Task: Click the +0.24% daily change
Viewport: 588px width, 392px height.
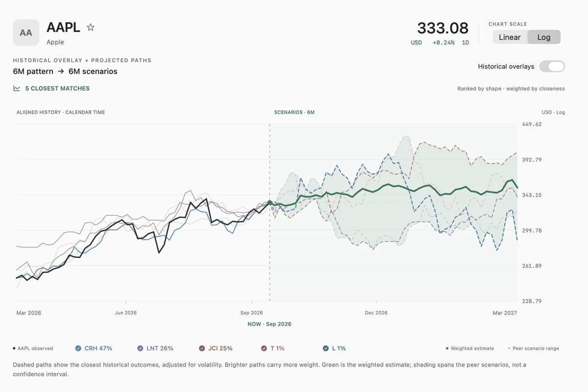Action: point(443,43)
